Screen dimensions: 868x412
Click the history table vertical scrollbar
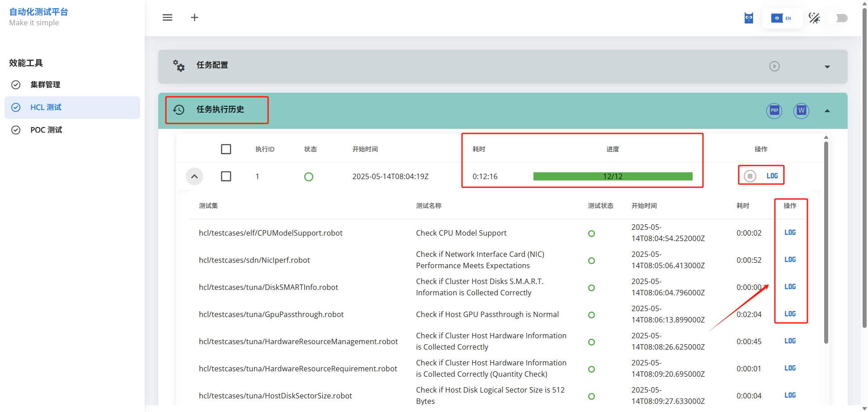826,240
